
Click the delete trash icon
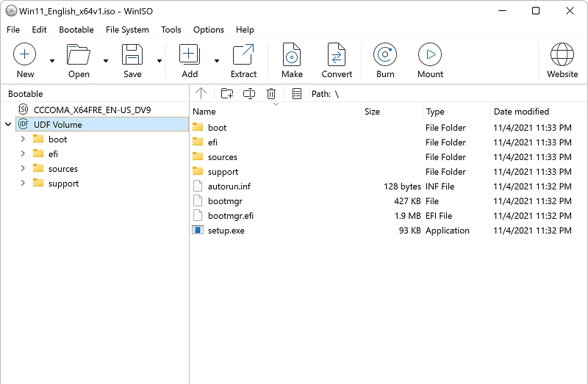click(271, 93)
